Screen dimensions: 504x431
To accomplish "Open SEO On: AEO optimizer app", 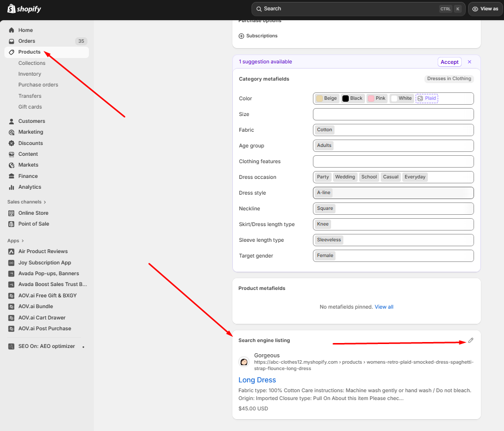I will (46, 346).
